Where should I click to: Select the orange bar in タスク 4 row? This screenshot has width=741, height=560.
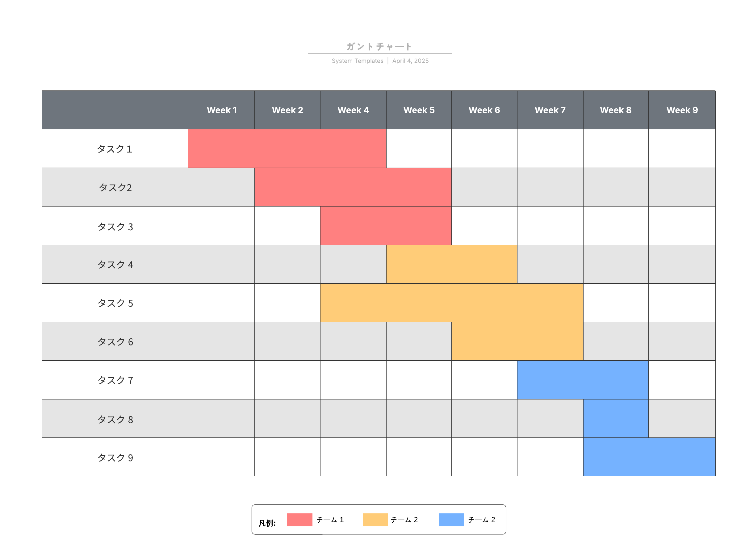click(452, 264)
